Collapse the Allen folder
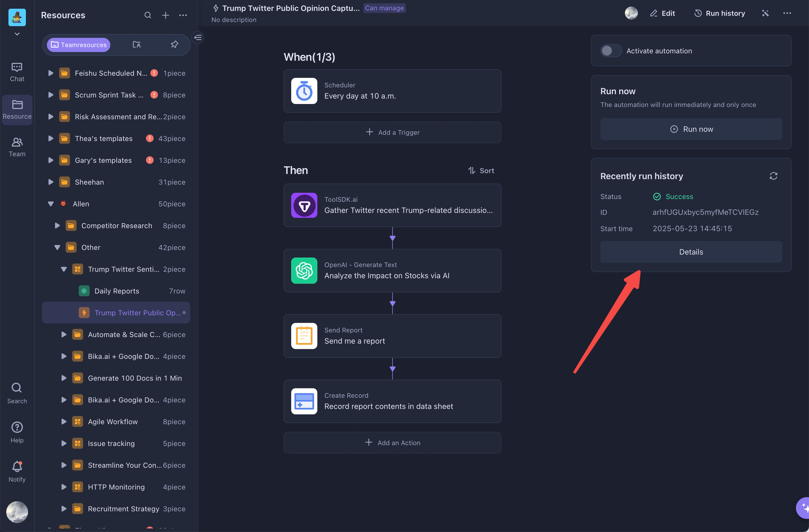Screen dimensions: 809x532 (51, 204)
